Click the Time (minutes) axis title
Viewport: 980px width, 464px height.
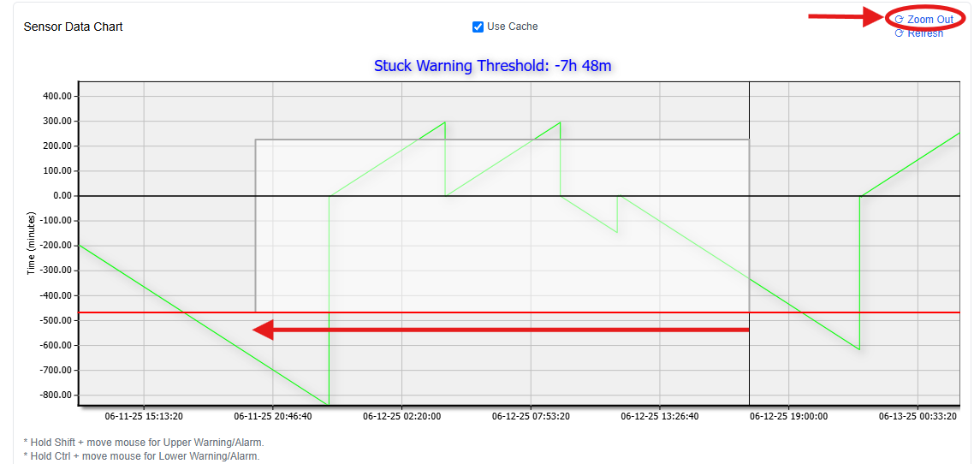tap(32, 242)
